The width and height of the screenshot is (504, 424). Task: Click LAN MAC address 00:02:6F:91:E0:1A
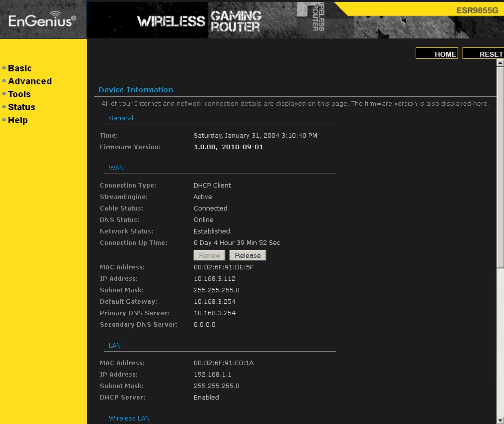(x=224, y=363)
